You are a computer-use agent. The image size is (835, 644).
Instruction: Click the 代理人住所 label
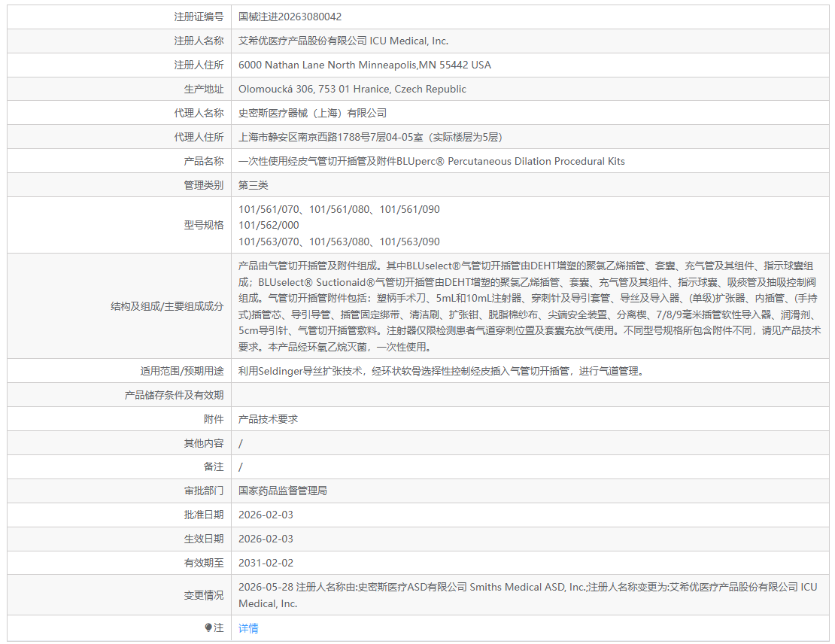click(199, 138)
